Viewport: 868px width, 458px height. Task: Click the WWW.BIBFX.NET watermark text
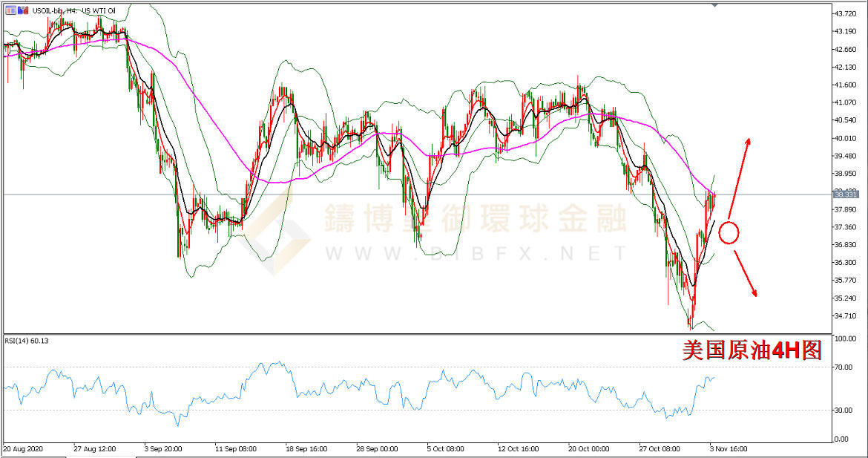[x=475, y=255]
